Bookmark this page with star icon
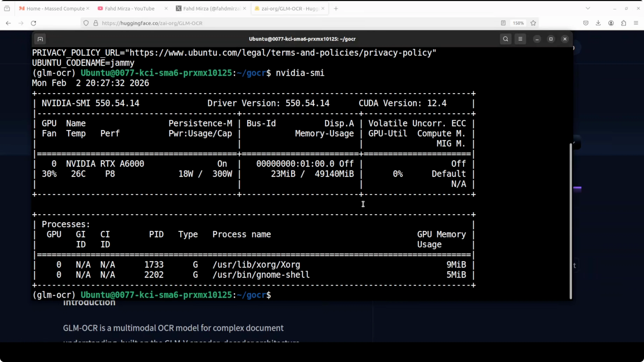This screenshot has width=644, height=362. point(533,23)
